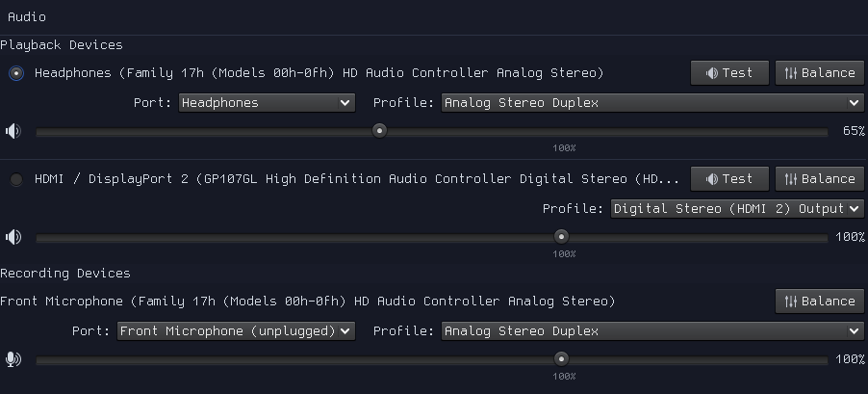Select Headphones as default playback device
The image size is (868, 394).
[x=16, y=73]
